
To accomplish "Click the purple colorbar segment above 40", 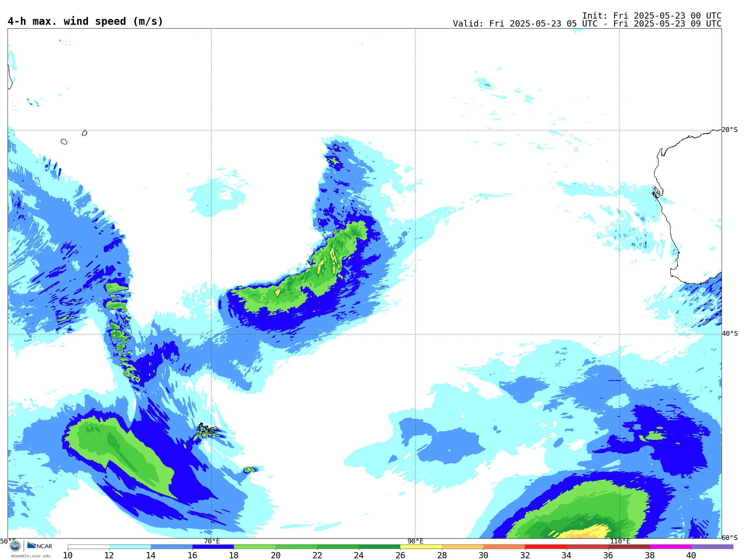I will (x=712, y=547).
